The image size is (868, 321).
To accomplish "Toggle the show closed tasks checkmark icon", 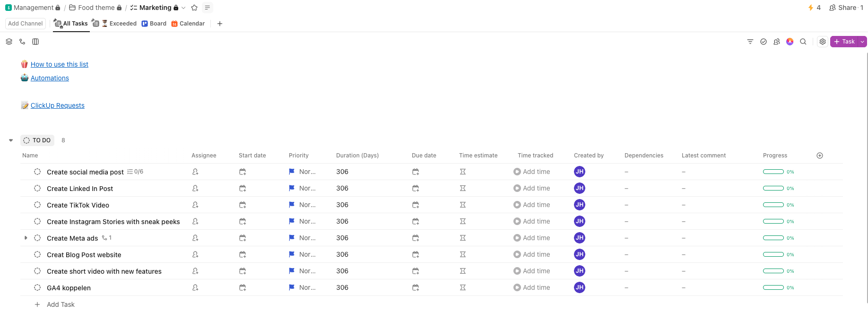I will pyautogui.click(x=763, y=42).
